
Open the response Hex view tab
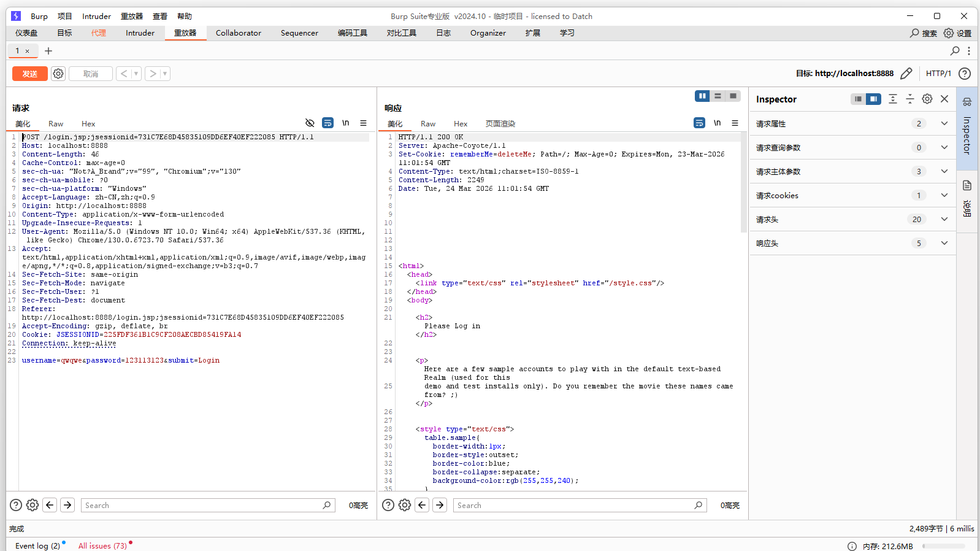pos(460,124)
